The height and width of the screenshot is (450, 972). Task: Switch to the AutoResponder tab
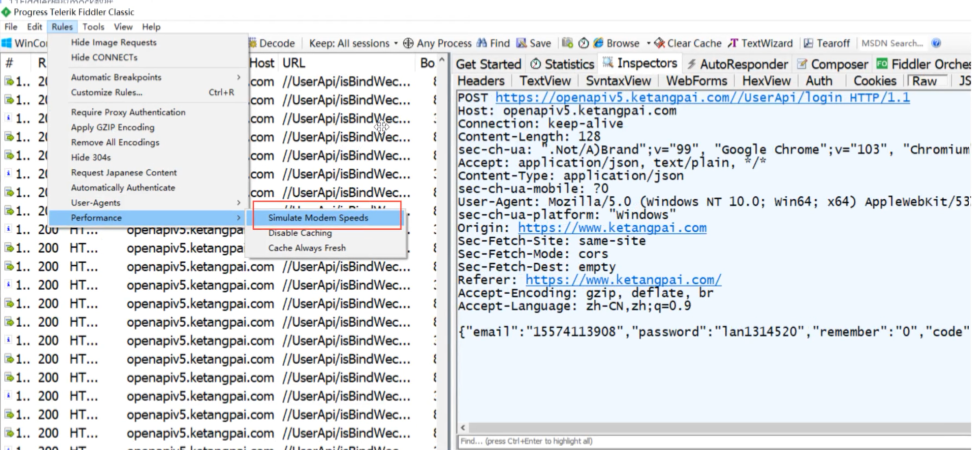coord(737,64)
